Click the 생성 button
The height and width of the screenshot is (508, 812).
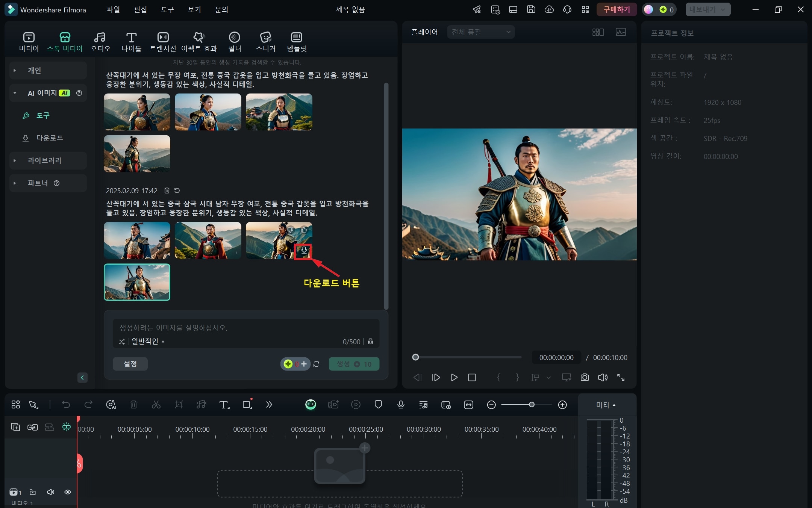pos(354,364)
